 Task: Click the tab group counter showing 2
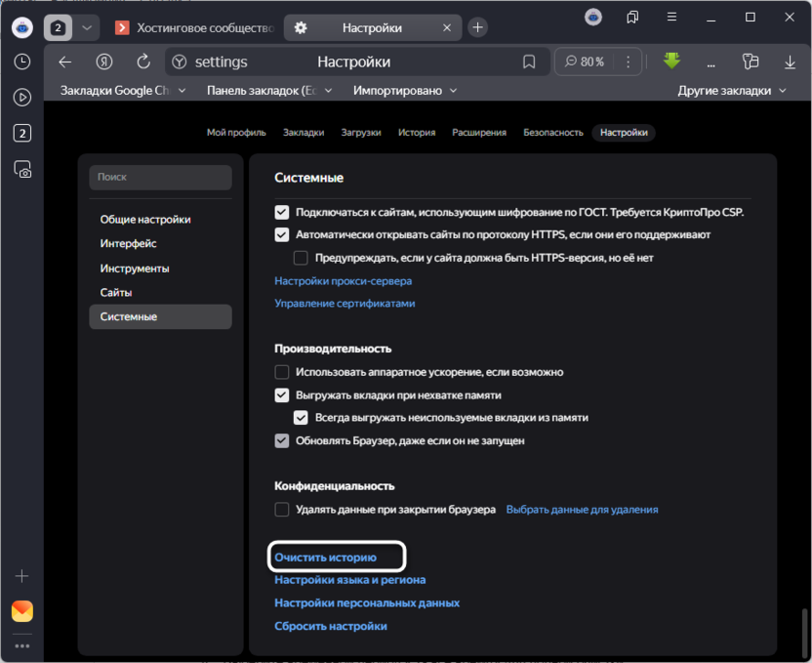(58, 27)
